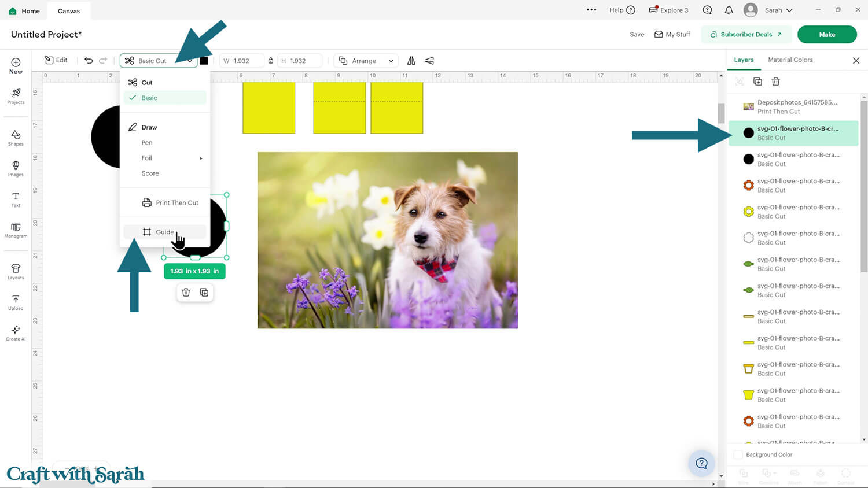Click the Upload tool
This screenshot has height=488, width=868.
[16, 302]
